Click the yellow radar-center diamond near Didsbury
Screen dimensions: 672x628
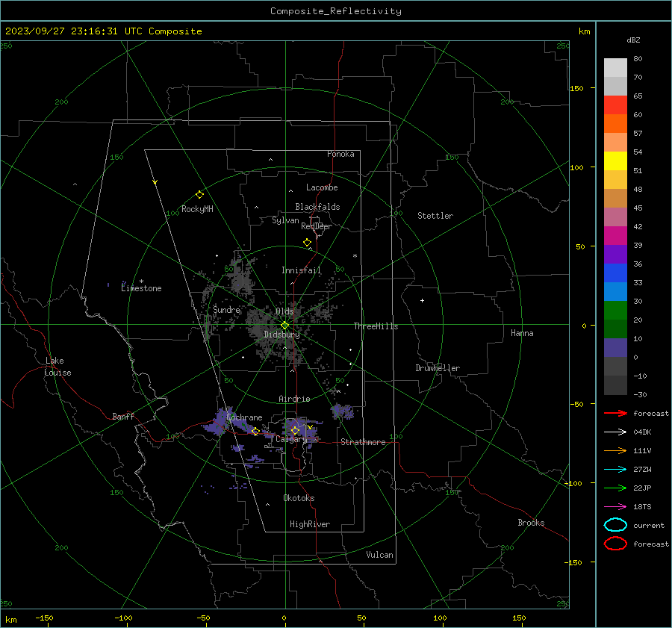284,326
